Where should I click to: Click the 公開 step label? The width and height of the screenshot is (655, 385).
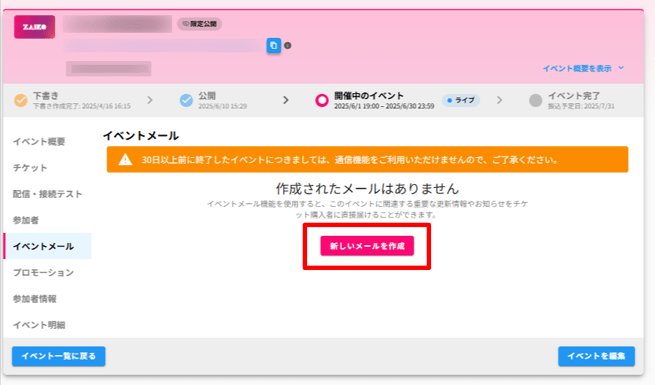point(207,96)
